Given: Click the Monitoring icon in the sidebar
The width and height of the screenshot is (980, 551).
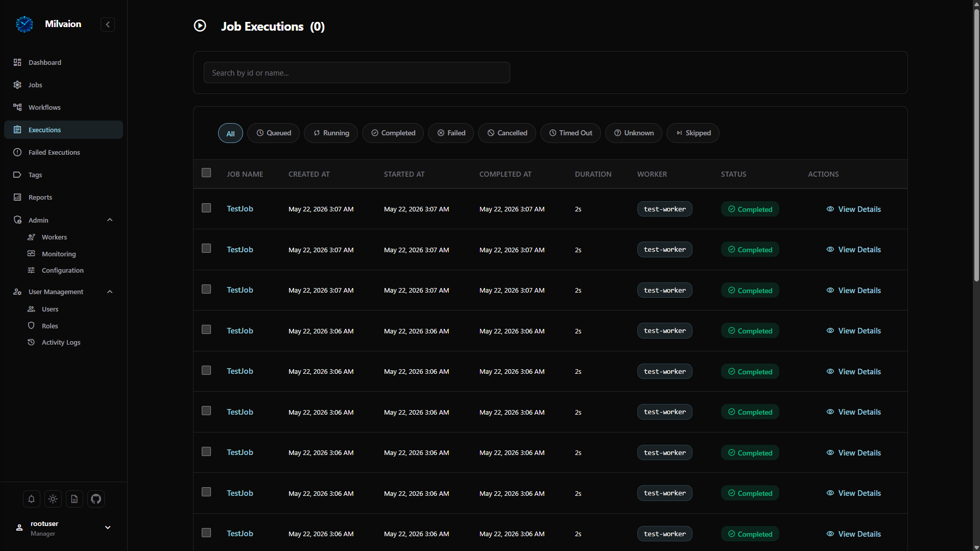Looking at the screenshot, I should click(x=31, y=254).
